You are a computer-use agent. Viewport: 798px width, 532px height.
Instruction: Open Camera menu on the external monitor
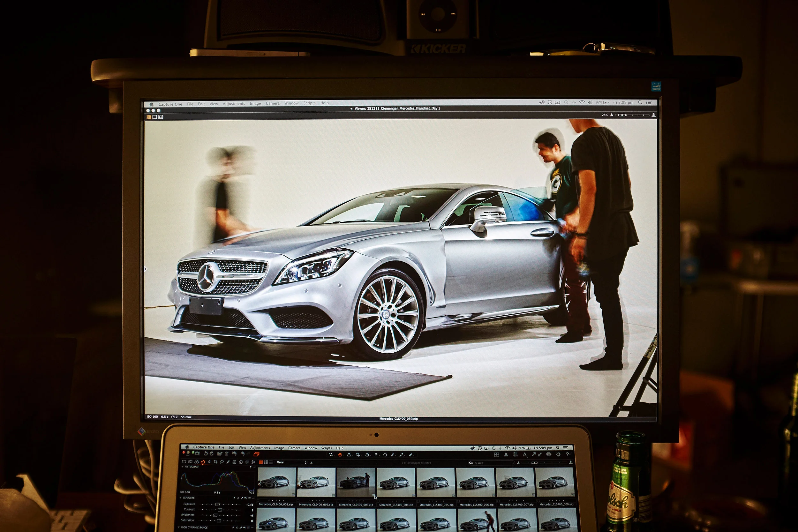coord(273,103)
